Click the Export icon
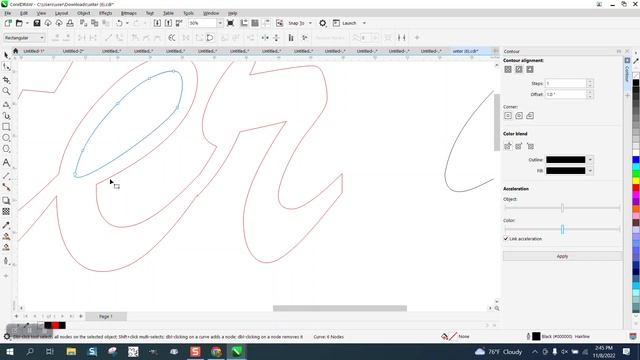Screen dimensions: 640x360 tap(168, 23)
